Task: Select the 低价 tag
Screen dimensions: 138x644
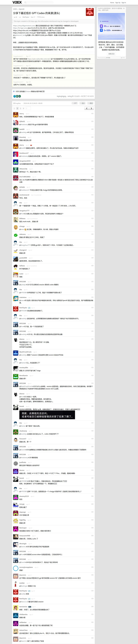Action: tap(82, 103)
